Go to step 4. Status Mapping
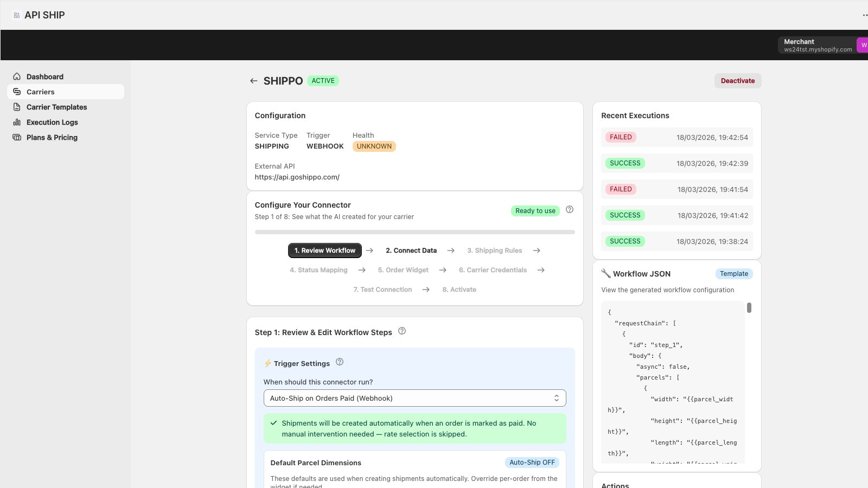Screen dimensions: 868x488 pyautogui.click(x=318, y=270)
